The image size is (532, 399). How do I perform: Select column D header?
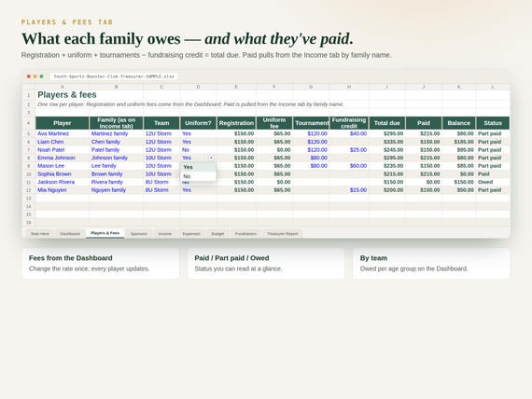point(198,87)
